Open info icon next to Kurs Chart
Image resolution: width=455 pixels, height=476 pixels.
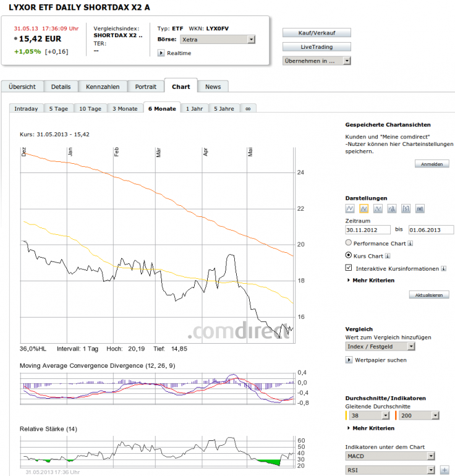[388, 256]
